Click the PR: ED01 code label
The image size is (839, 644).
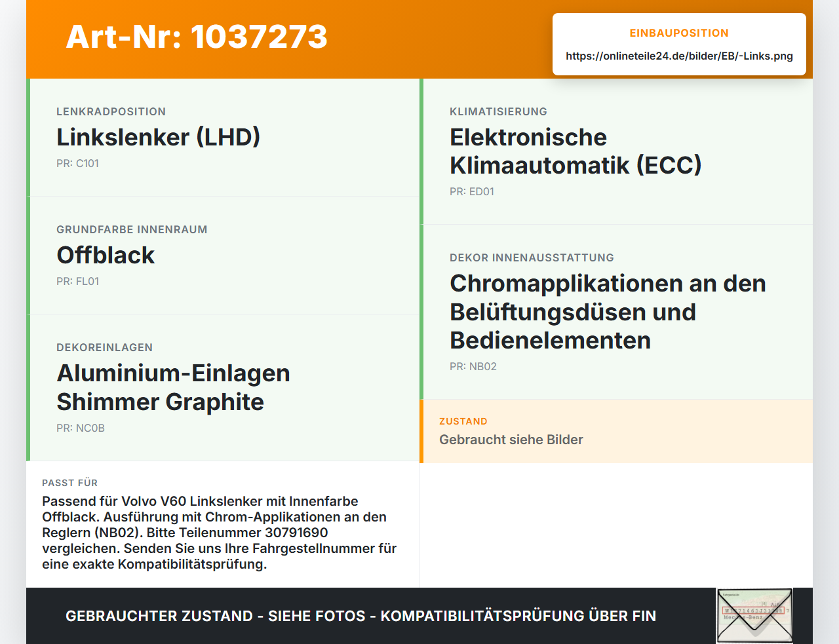[472, 192]
